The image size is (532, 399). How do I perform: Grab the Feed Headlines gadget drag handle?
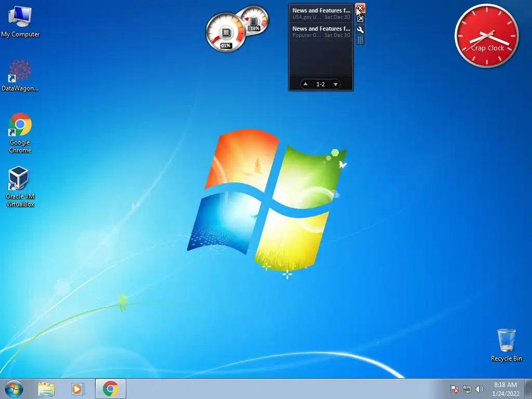[x=360, y=41]
